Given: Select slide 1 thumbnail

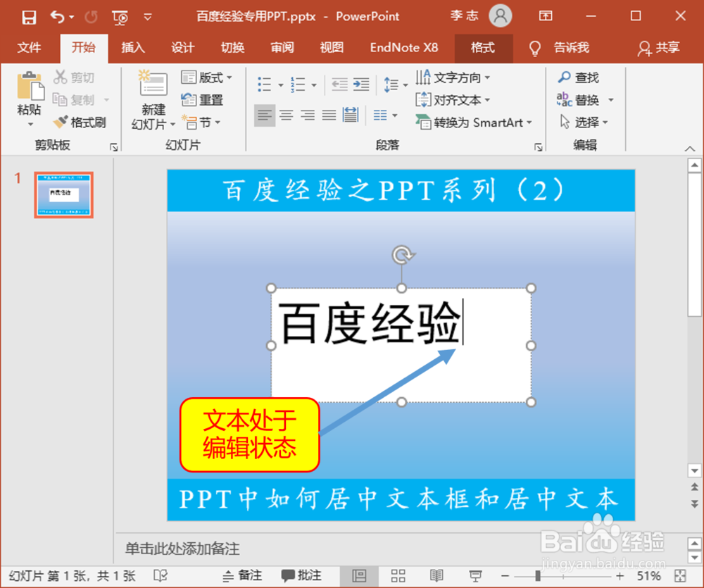Looking at the screenshot, I should [x=64, y=195].
